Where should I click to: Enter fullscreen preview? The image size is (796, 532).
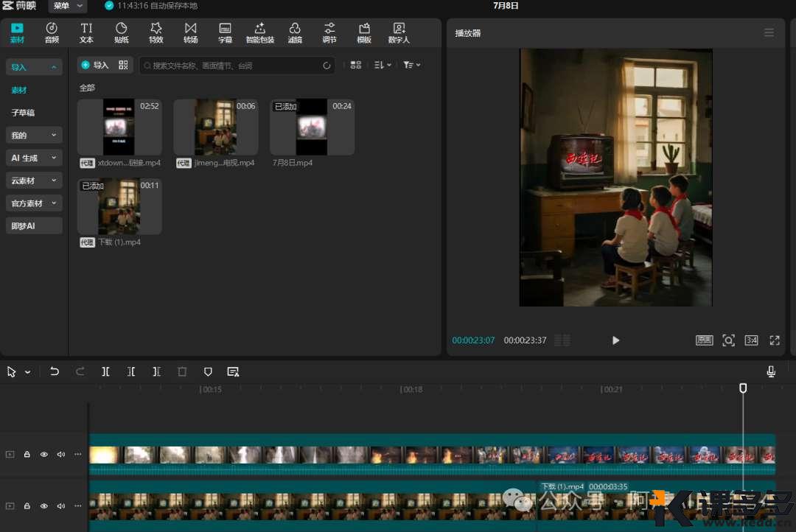pyautogui.click(x=775, y=340)
